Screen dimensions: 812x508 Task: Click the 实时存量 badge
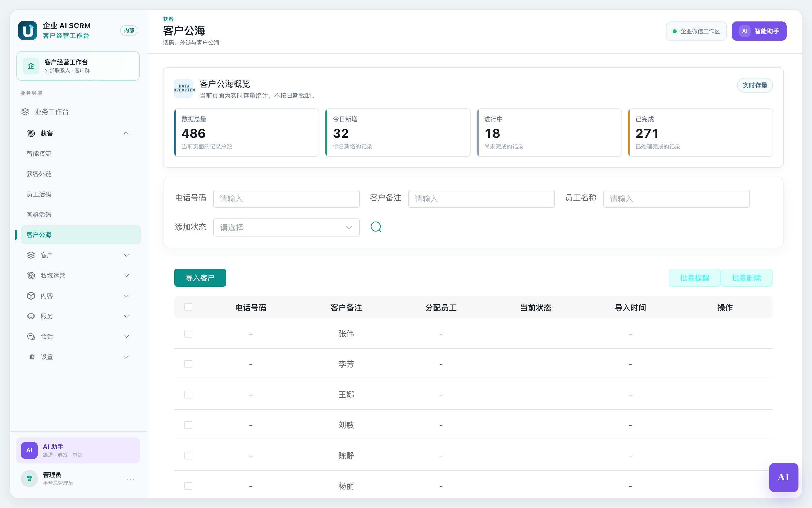coord(754,85)
